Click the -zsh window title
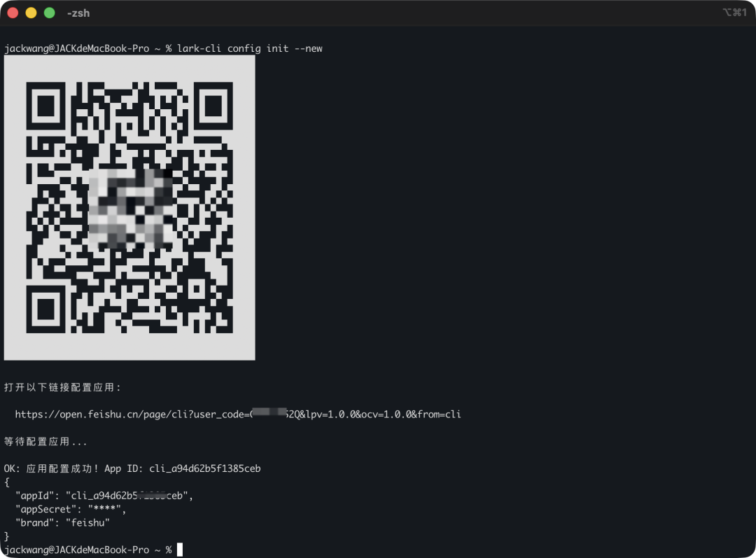Screen dimensions: 756x558 pyautogui.click(x=78, y=13)
